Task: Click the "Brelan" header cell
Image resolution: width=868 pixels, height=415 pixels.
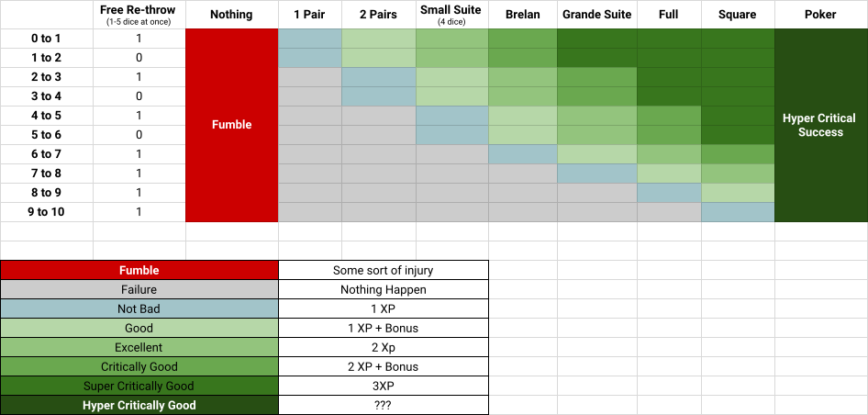Action: pyautogui.click(x=521, y=15)
